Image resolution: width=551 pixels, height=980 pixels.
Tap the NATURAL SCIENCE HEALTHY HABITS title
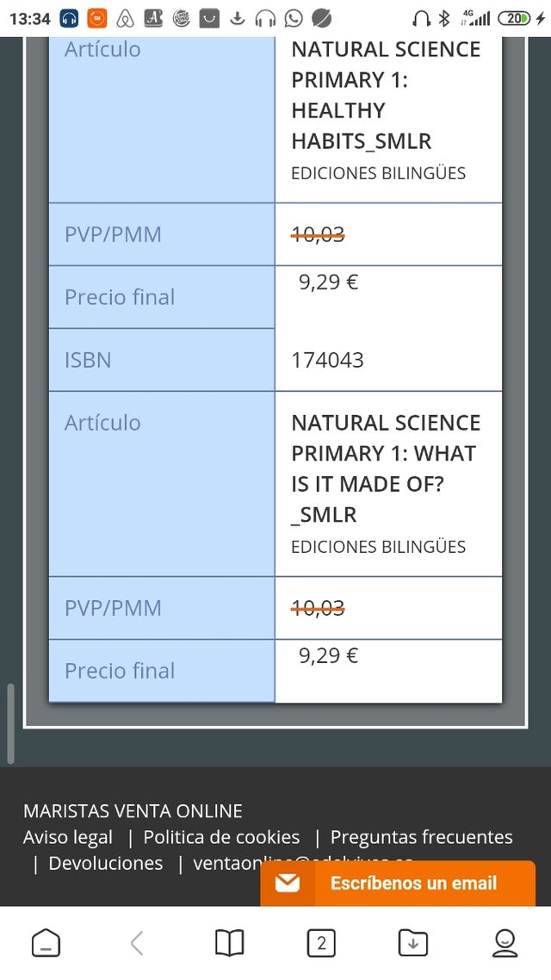(386, 95)
